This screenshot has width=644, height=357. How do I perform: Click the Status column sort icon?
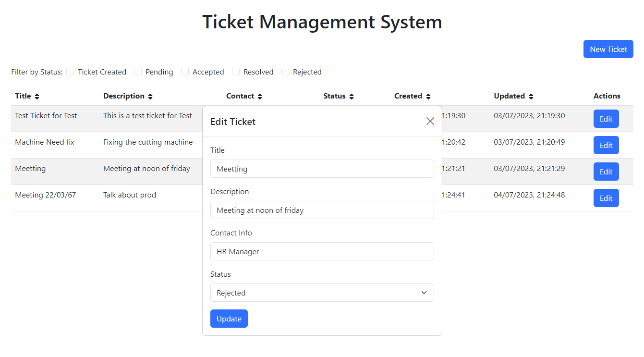(352, 97)
